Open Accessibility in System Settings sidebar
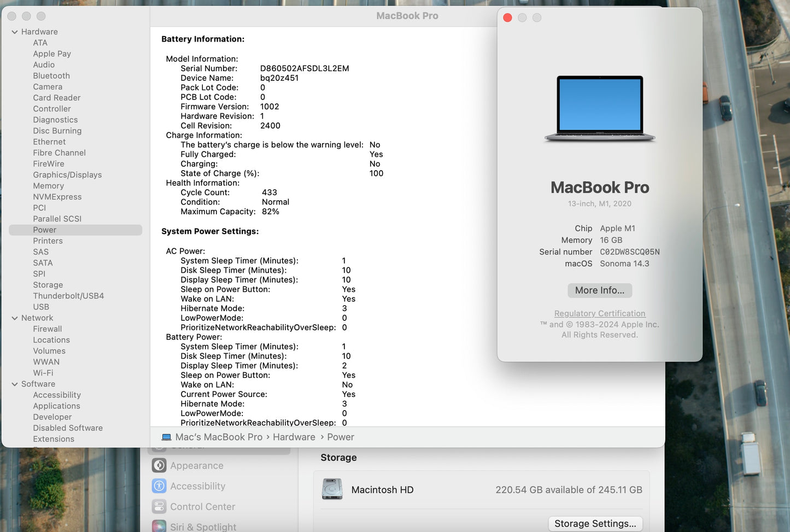This screenshot has height=532, width=790. (x=198, y=486)
